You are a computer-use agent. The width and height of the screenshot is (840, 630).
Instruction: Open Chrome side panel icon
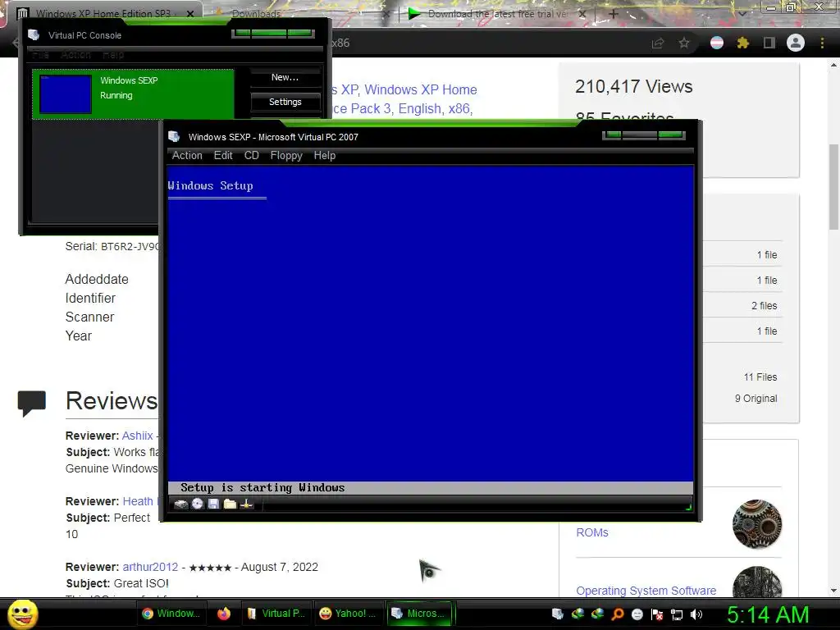769,43
